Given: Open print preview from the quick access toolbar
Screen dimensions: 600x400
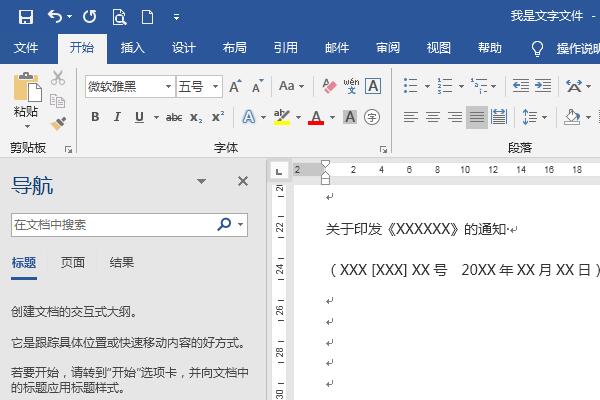Looking at the screenshot, I should click(119, 17).
